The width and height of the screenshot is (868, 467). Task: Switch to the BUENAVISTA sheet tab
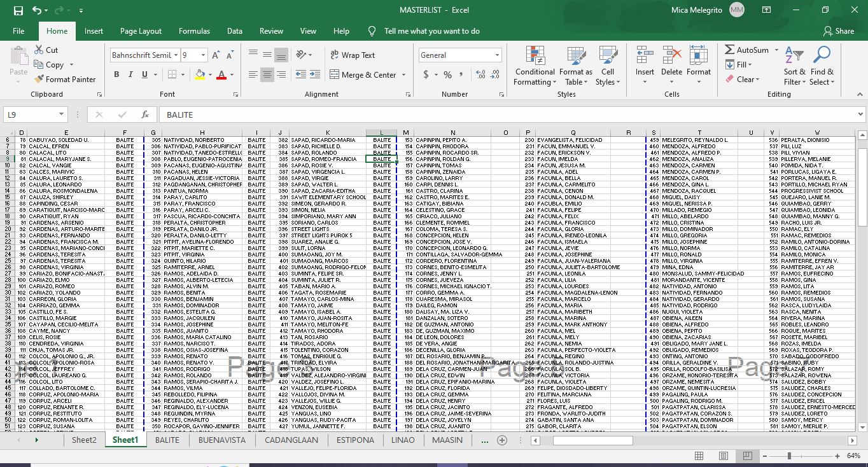coord(221,440)
